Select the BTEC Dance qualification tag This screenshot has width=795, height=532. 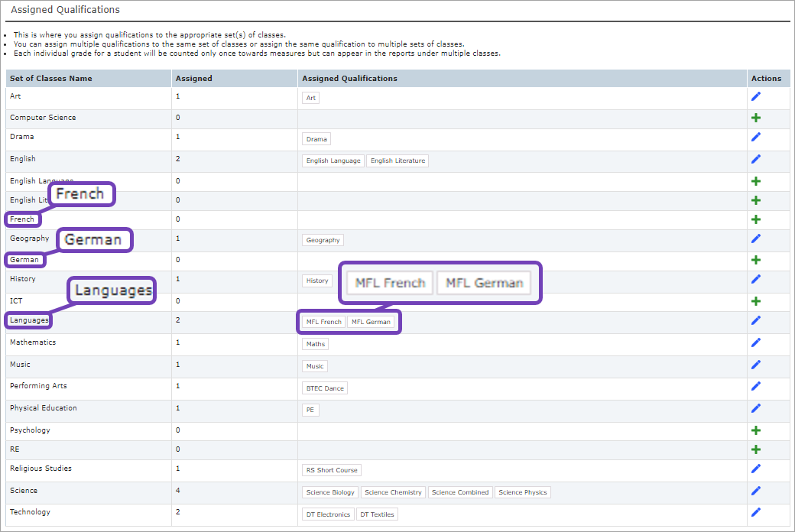(x=324, y=389)
